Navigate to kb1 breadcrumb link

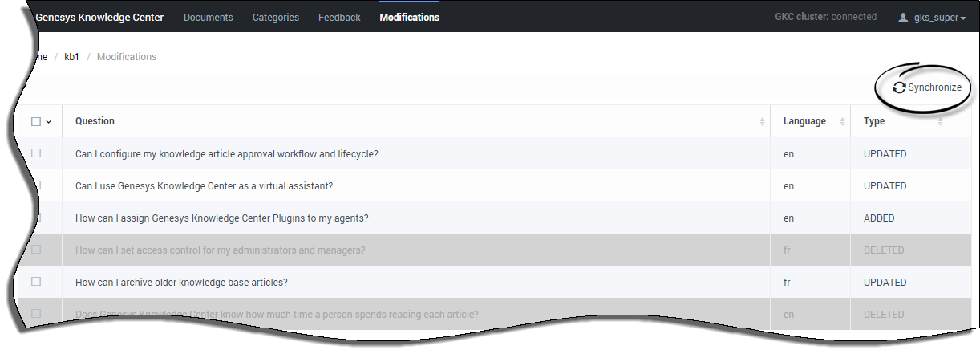pyautogui.click(x=71, y=57)
